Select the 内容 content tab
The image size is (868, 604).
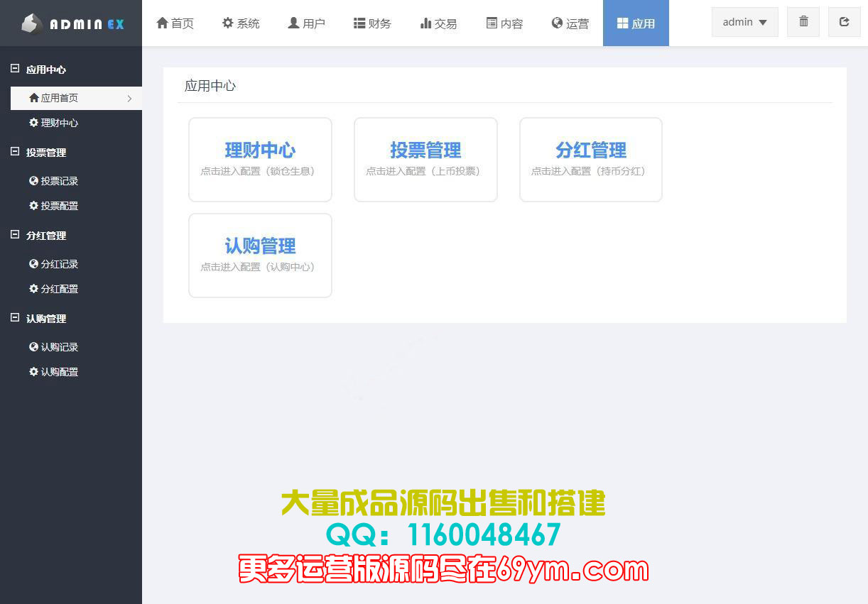point(504,23)
